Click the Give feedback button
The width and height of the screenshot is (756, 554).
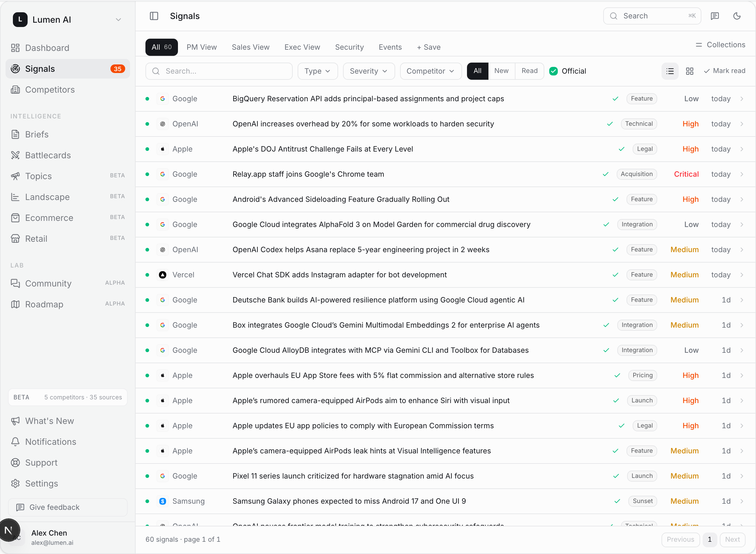pyautogui.click(x=68, y=507)
